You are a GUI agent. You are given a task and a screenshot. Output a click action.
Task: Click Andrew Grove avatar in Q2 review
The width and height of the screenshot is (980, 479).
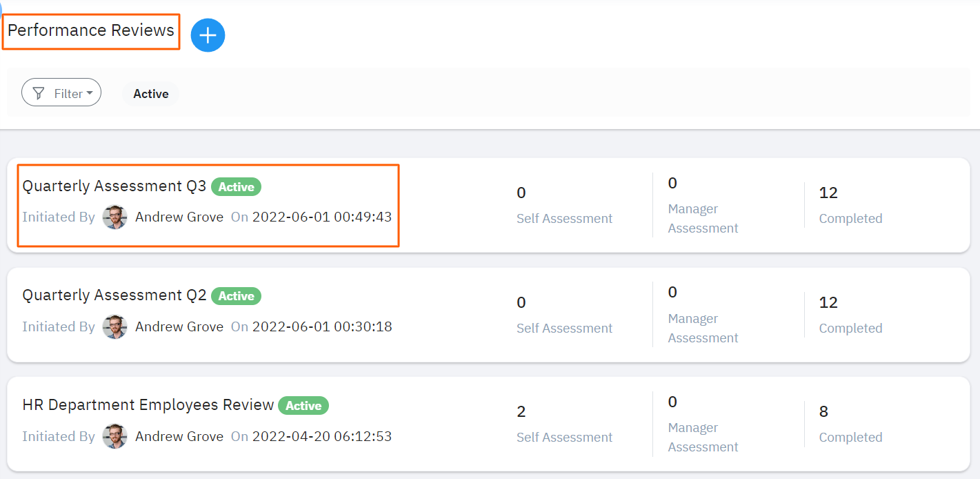(x=114, y=326)
